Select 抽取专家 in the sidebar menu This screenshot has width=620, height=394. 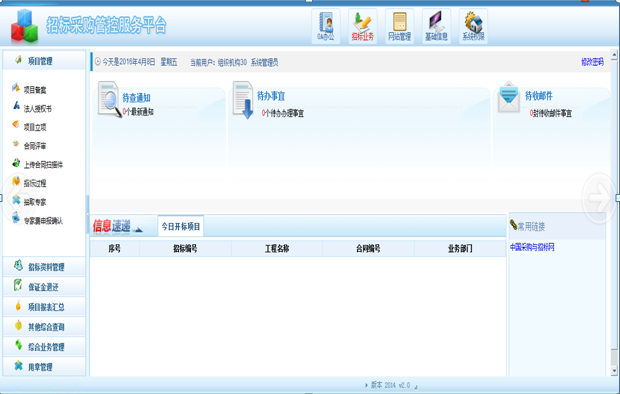click(x=35, y=202)
